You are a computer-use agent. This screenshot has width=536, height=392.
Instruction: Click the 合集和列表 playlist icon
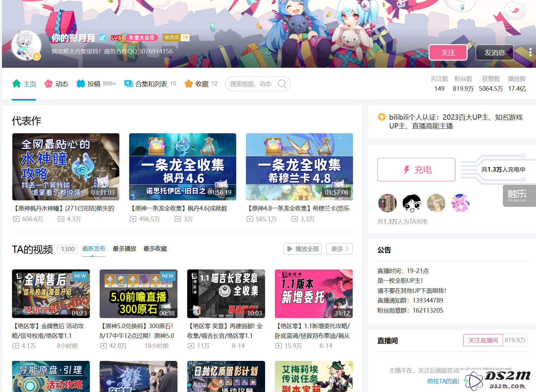pos(128,84)
